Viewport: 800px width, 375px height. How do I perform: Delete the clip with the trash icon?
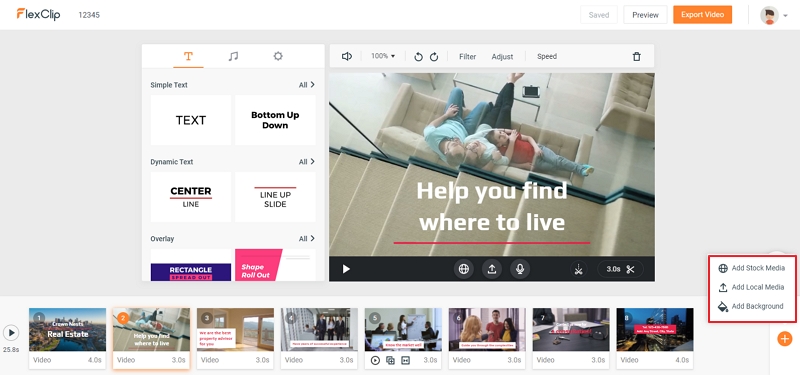tap(636, 57)
